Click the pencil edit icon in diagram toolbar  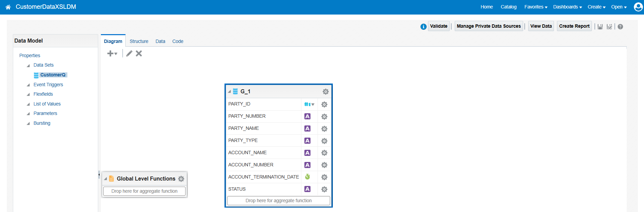(129, 53)
